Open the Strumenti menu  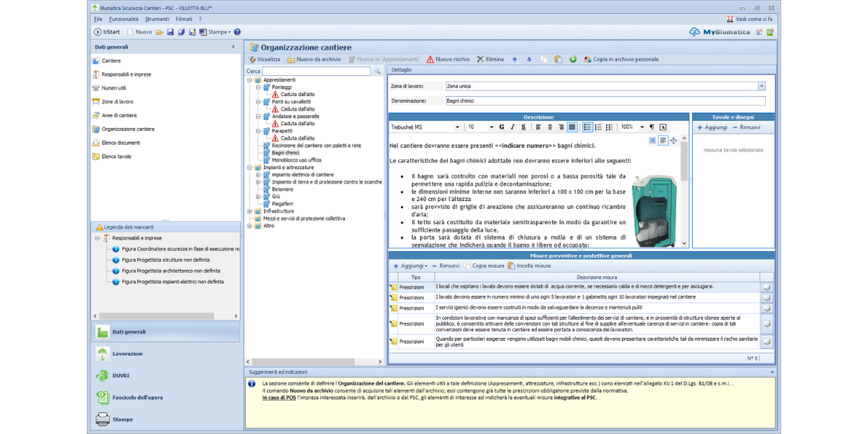pyautogui.click(x=156, y=19)
